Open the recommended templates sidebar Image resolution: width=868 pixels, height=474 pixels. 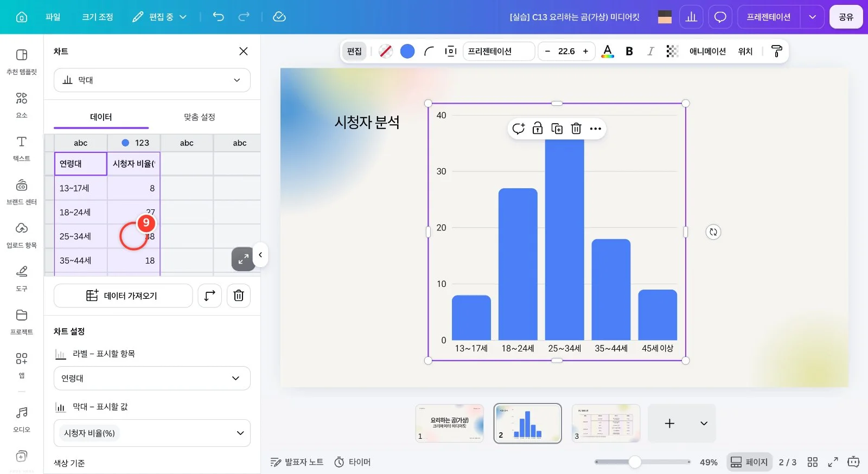tap(22, 61)
